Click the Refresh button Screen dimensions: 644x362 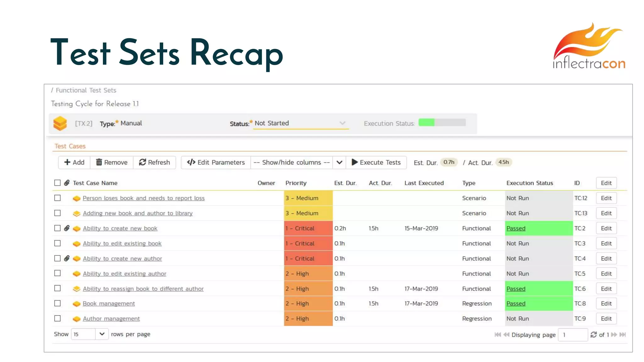[x=154, y=162]
